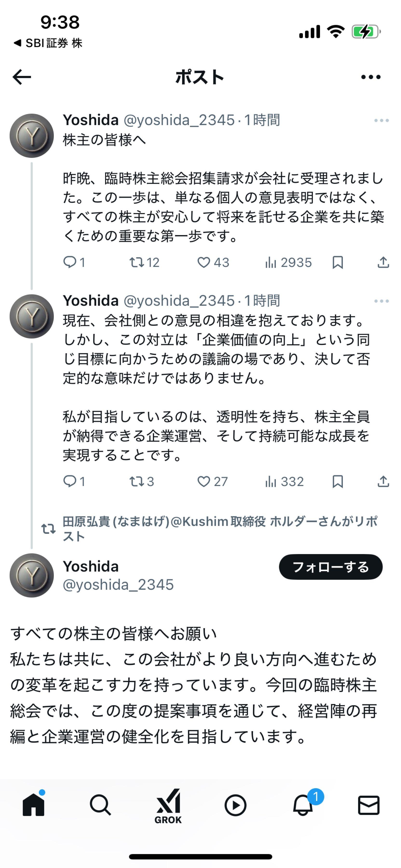The width and height of the screenshot is (401, 868).
Task: Like the post showing 27 likes
Action: tap(205, 482)
